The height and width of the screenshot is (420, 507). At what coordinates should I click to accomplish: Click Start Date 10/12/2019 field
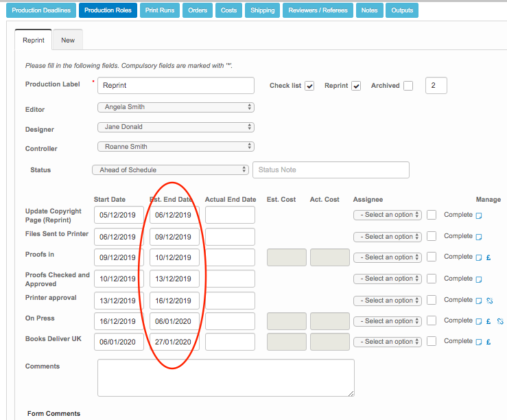119,279
